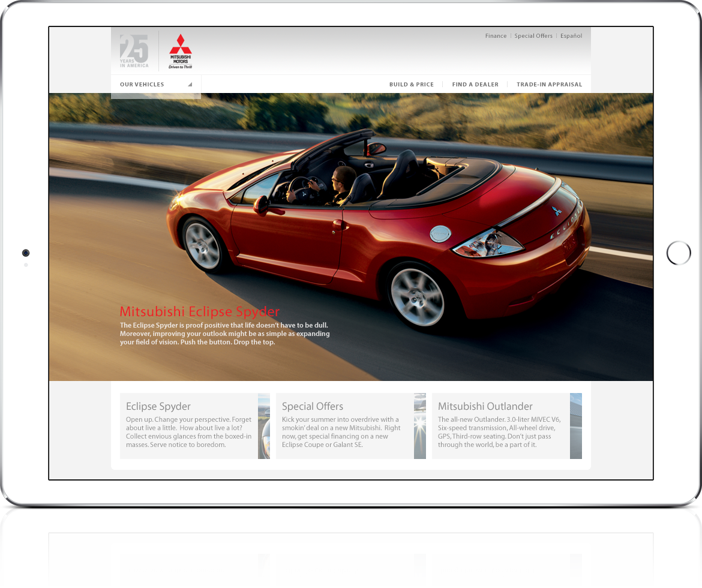Viewport: 702px width, 588px height.
Task: Expand the Our Vehicles dropdown menu
Action: point(156,84)
